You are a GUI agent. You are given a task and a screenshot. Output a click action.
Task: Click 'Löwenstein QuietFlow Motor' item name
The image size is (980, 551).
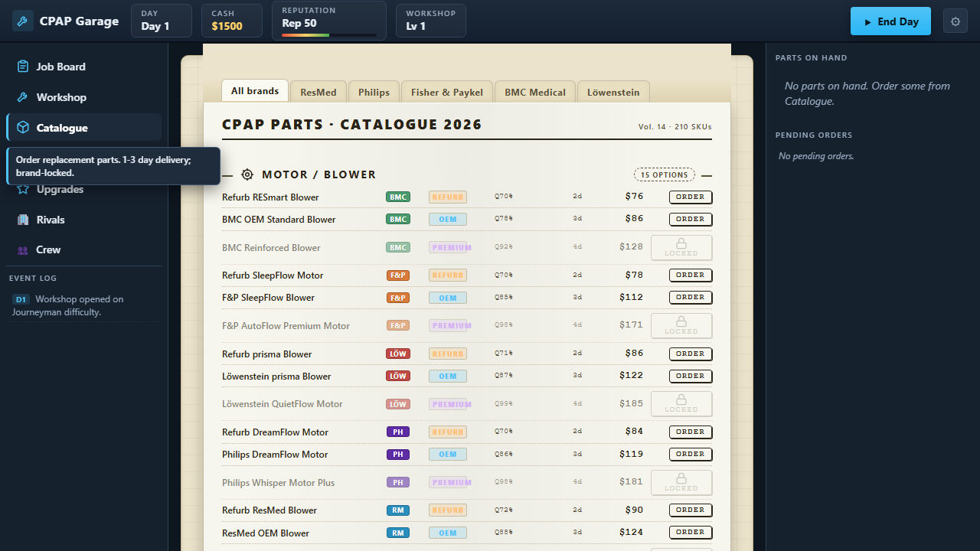coord(283,404)
